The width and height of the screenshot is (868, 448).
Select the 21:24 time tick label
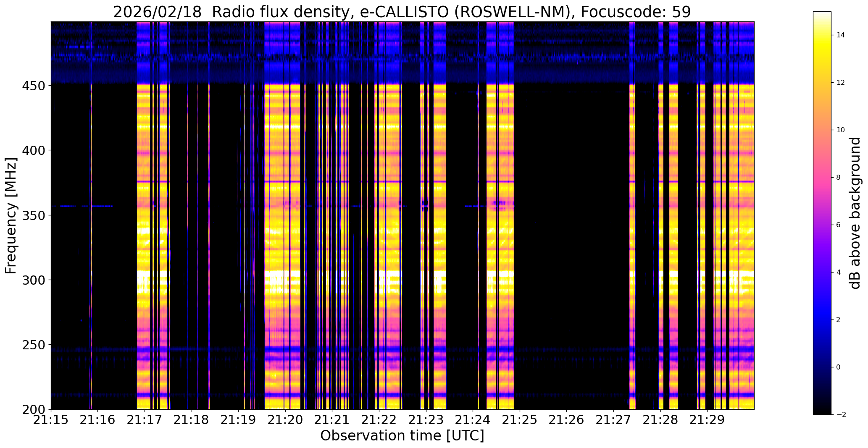[x=473, y=420]
